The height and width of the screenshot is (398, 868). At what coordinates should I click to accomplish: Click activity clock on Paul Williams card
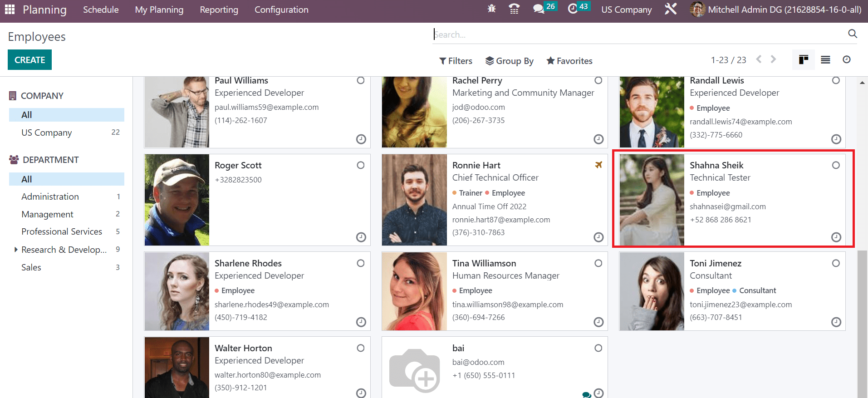(361, 139)
